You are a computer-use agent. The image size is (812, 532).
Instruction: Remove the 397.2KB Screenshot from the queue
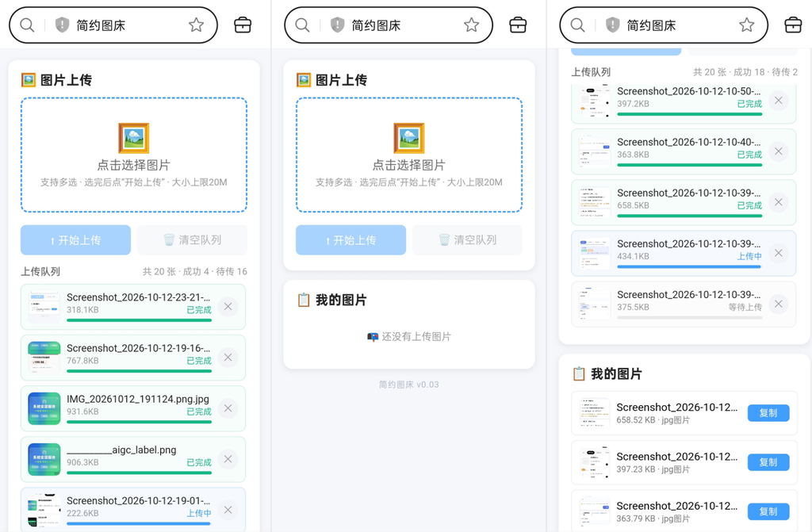coord(779,101)
